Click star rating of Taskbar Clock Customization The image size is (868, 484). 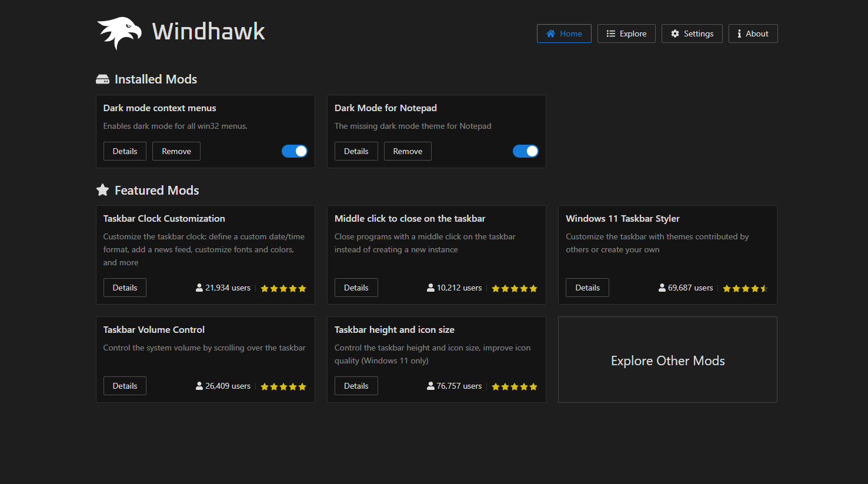pyautogui.click(x=283, y=288)
